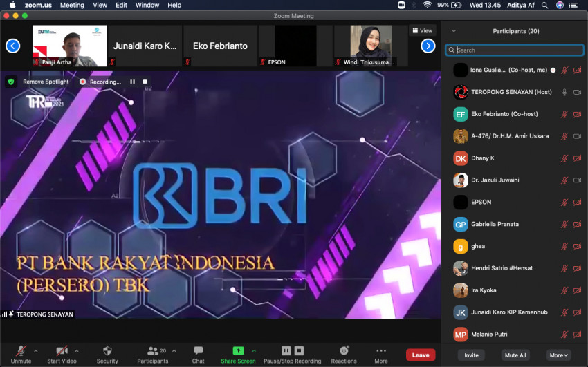The width and height of the screenshot is (588, 367).
Task: Focus the participant Search field
Action: (x=514, y=50)
